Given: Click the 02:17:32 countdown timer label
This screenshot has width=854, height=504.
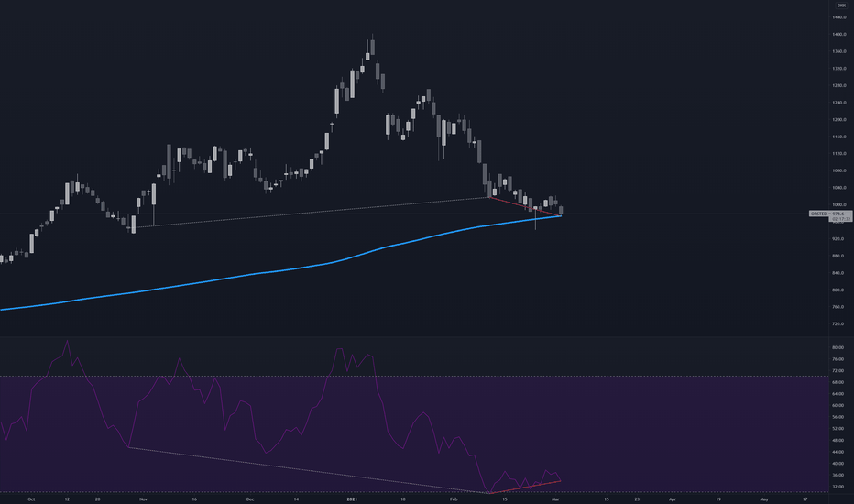Looking at the screenshot, I should [x=840, y=219].
